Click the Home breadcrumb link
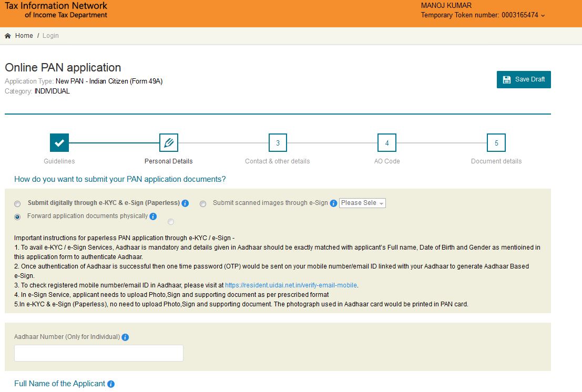Screen dimensions: 582x392 tap(24, 36)
